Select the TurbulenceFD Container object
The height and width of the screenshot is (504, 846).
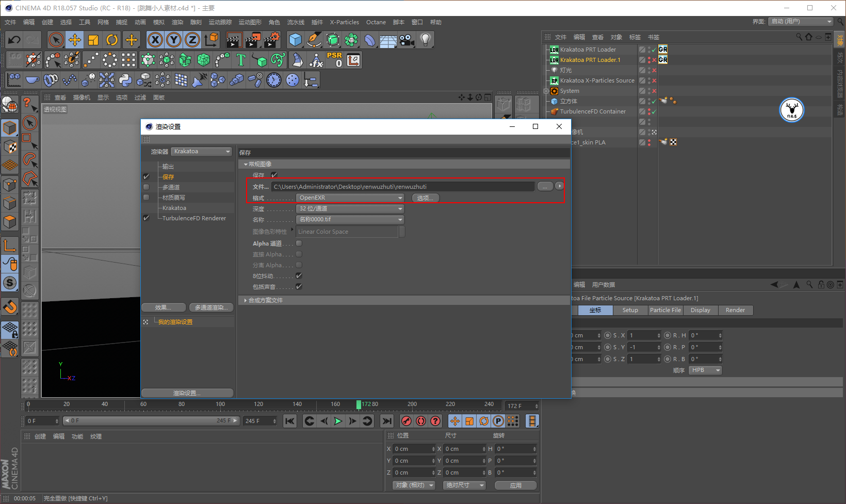point(593,111)
